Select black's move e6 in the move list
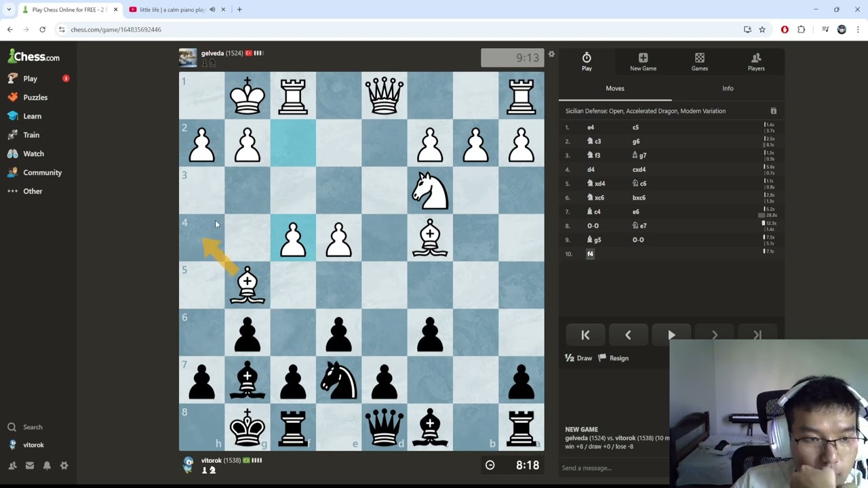The height and width of the screenshot is (488, 868). [x=635, y=211]
